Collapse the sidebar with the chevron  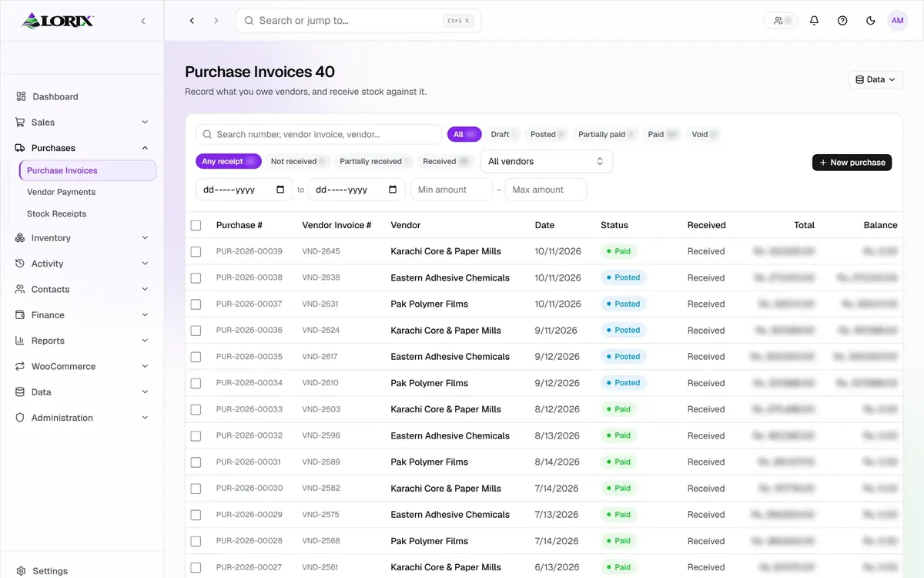click(143, 21)
